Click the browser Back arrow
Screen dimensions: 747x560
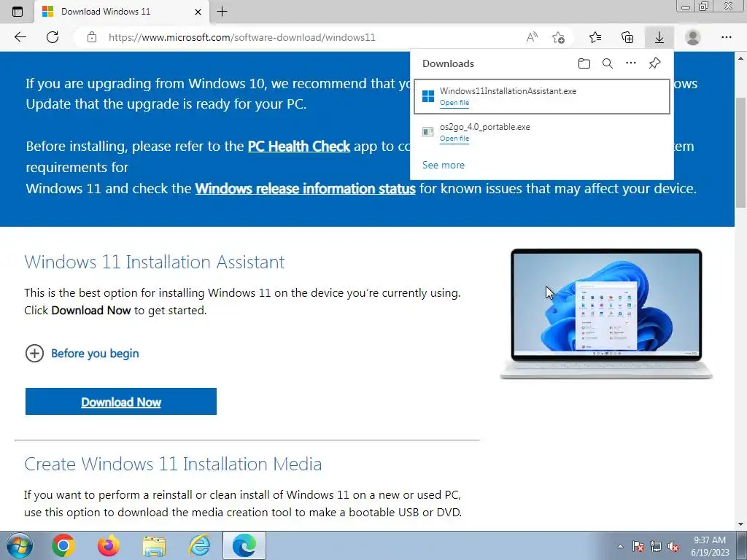tap(20, 37)
